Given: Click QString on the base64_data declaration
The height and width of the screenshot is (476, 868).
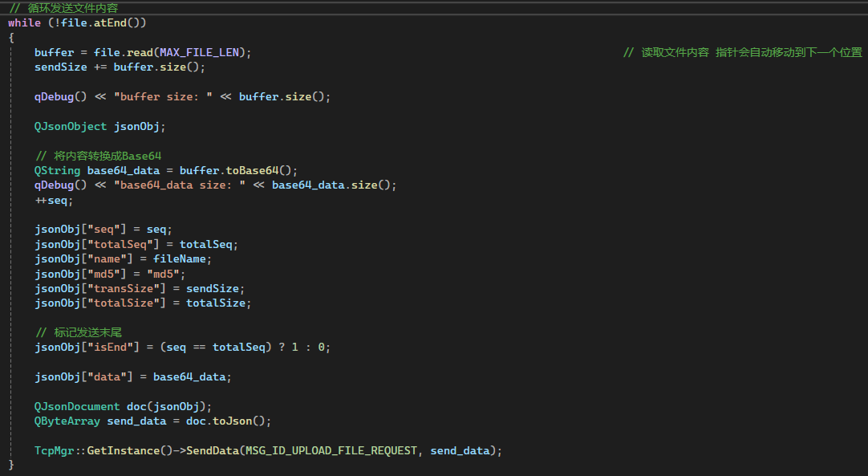Looking at the screenshot, I should pos(57,171).
